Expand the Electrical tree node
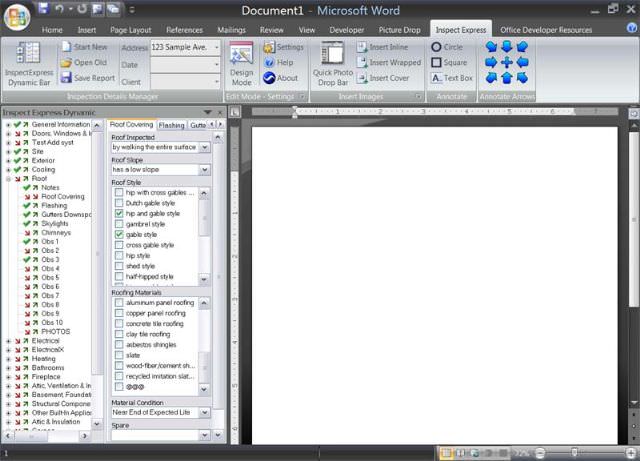Screen dimensions: 640x461 click(8, 341)
